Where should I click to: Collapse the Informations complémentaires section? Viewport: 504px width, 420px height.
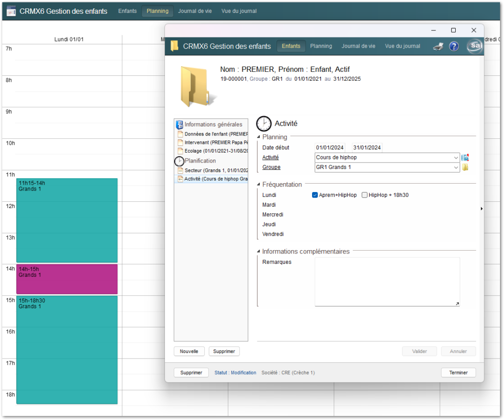tap(258, 252)
